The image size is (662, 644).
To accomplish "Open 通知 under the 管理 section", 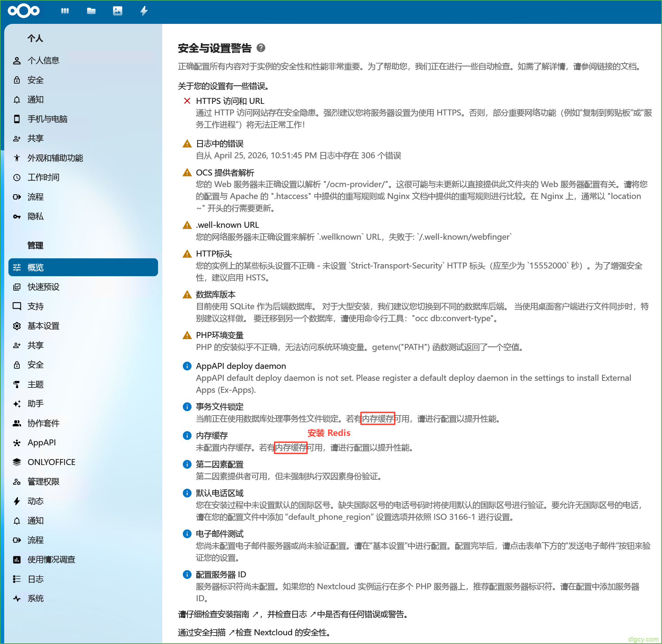I will pyautogui.click(x=83, y=521).
